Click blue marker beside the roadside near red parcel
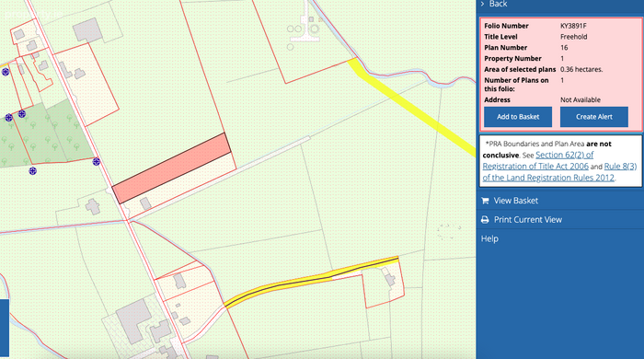The width and height of the screenshot is (644, 359). coord(96,161)
